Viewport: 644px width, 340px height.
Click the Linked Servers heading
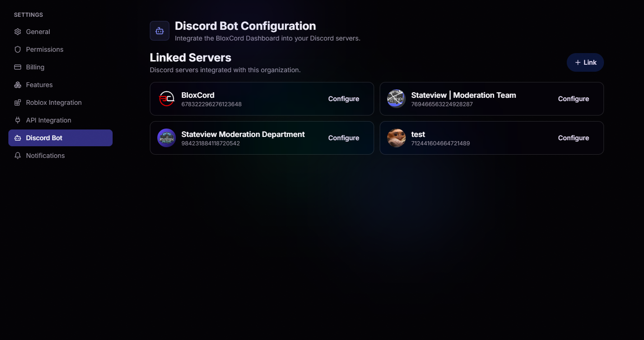coord(190,58)
